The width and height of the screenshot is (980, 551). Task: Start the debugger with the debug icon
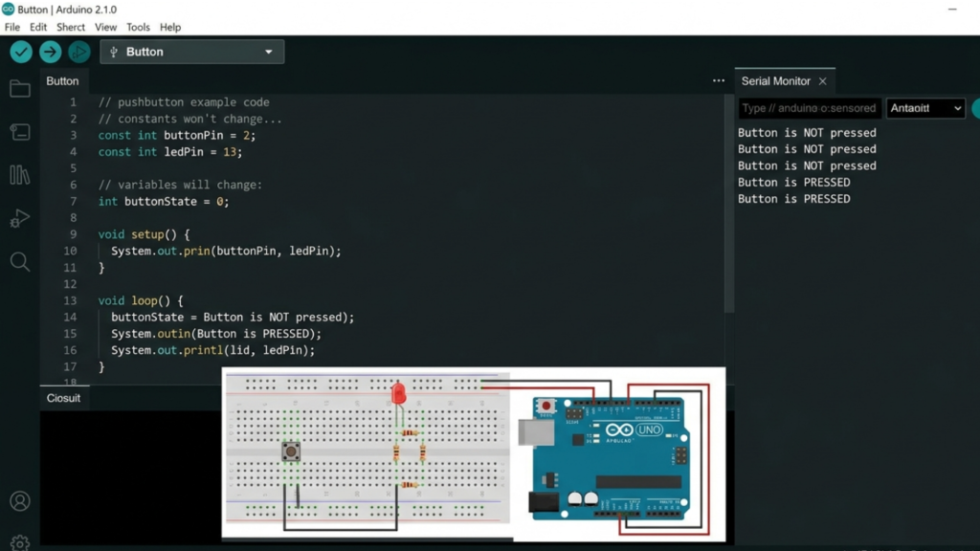[x=79, y=52]
